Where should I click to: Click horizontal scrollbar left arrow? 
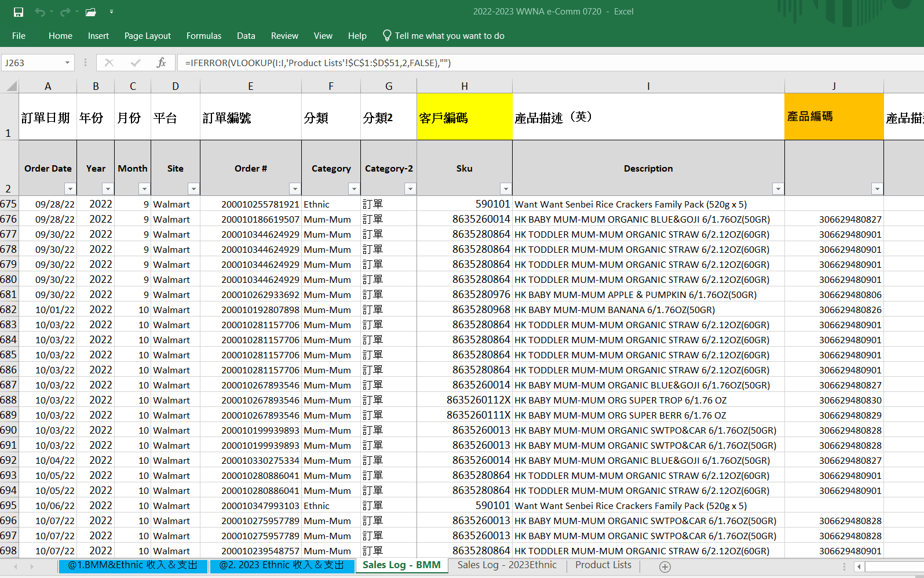click(859, 566)
